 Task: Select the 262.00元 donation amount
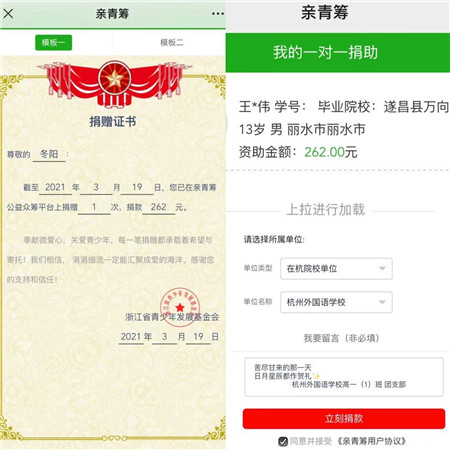330,152
